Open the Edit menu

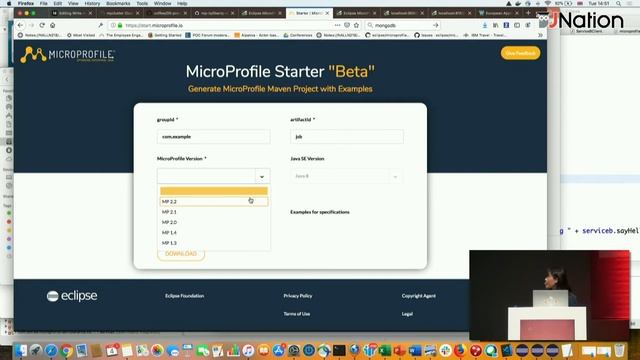(x=58, y=3)
